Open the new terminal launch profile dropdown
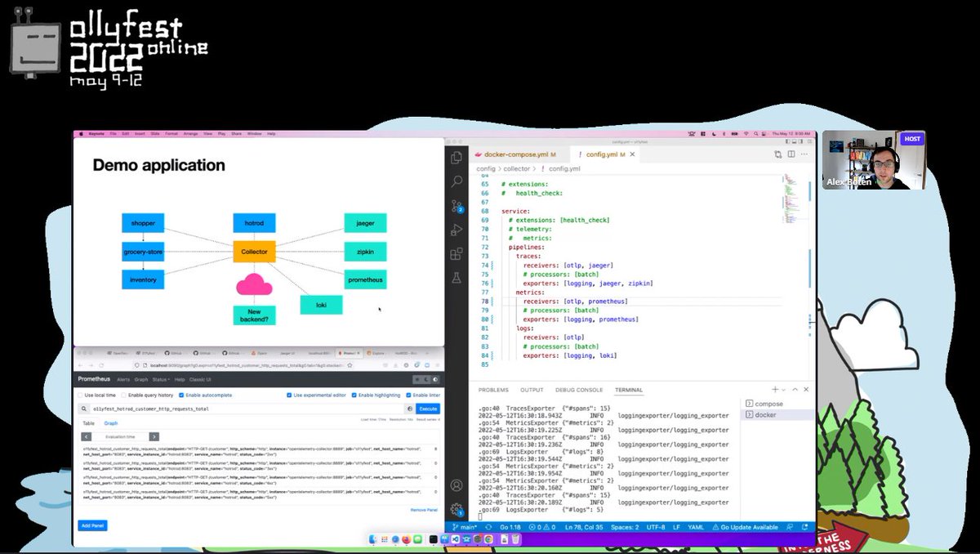 pos(783,390)
